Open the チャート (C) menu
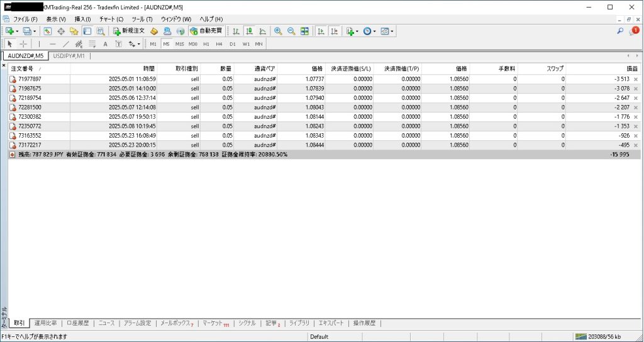 pyautogui.click(x=111, y=19)
